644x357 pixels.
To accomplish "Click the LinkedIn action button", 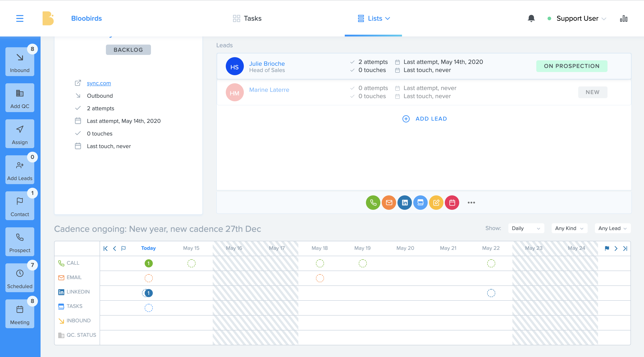I will click(404, 202).
